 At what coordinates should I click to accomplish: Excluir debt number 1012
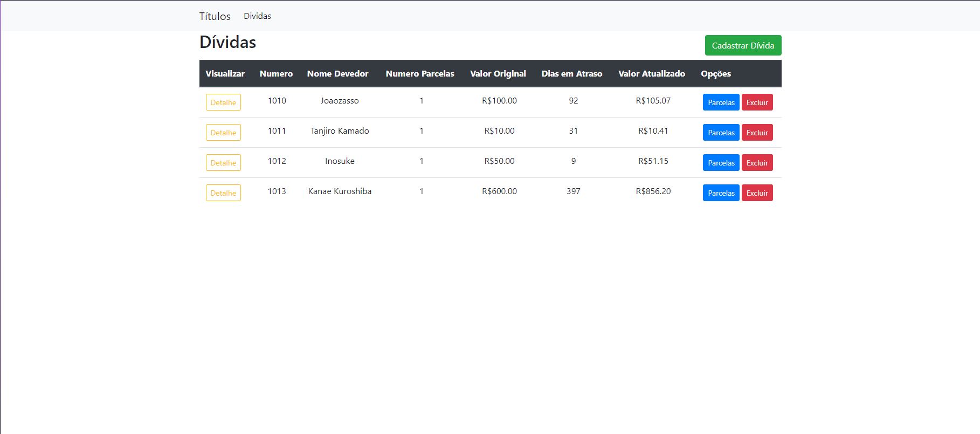coord(757,163)
